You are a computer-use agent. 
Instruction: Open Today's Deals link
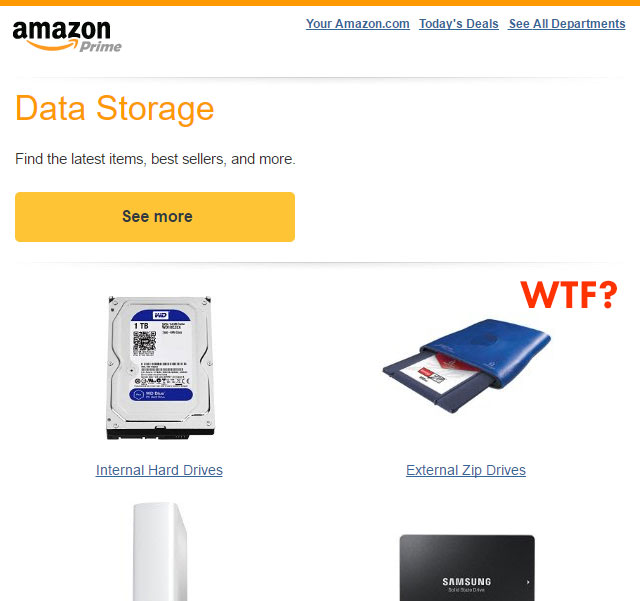(x=459, y=24)
